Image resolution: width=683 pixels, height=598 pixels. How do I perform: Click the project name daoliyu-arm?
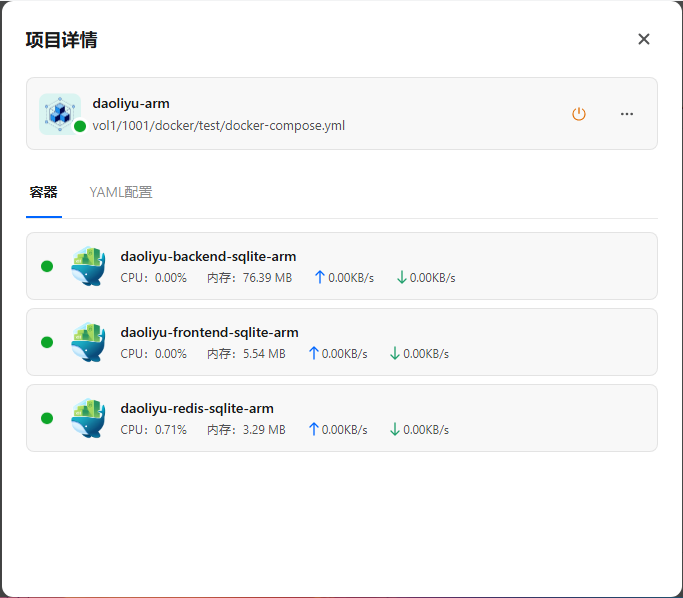131,104
